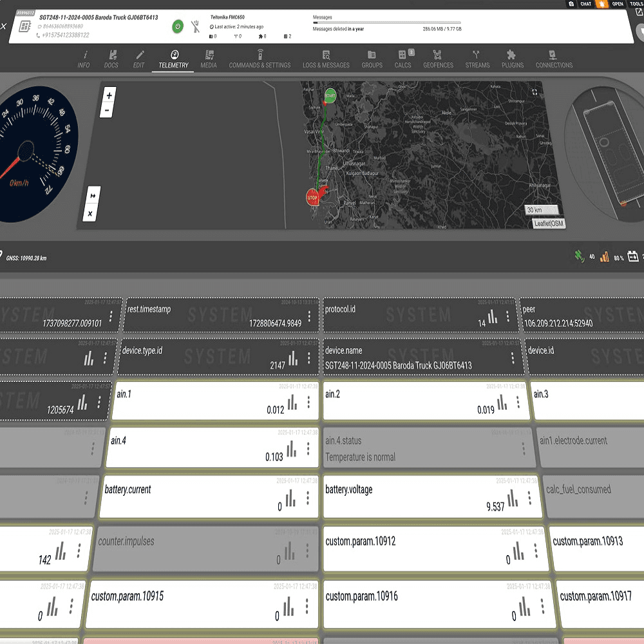Zoom in on the map
644x644 pixels.
tap(109, 95)
